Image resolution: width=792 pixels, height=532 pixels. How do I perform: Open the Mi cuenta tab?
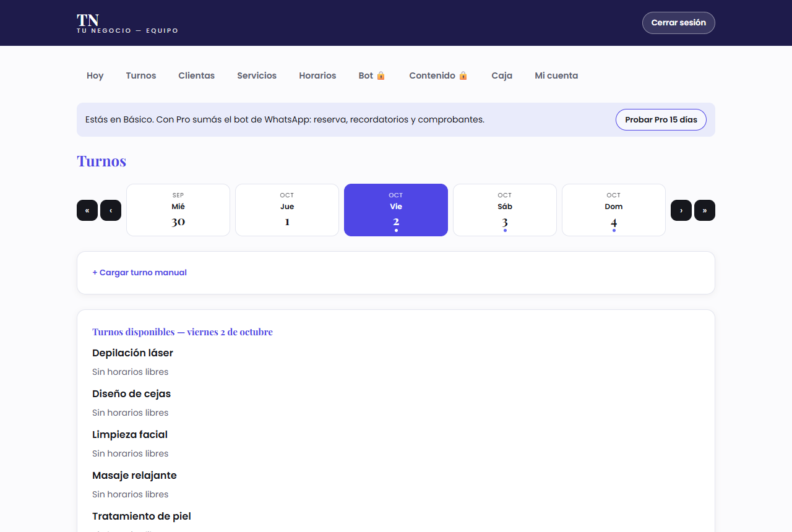(556, 75)
